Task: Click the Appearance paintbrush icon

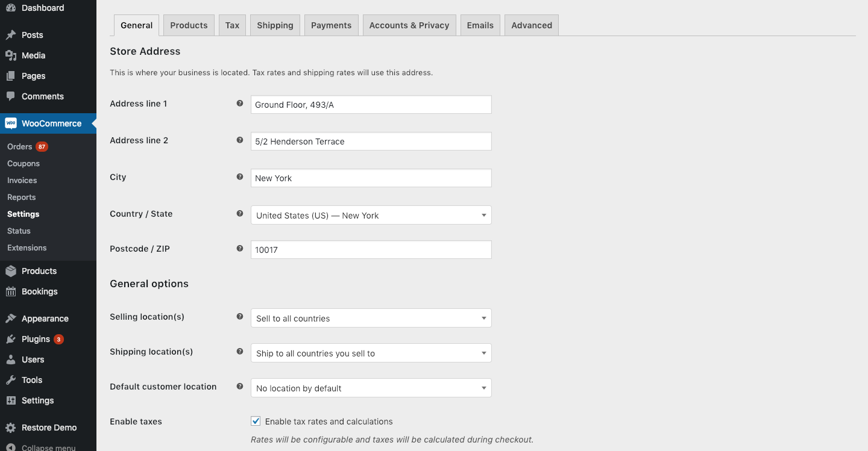Action: [11, 319]
